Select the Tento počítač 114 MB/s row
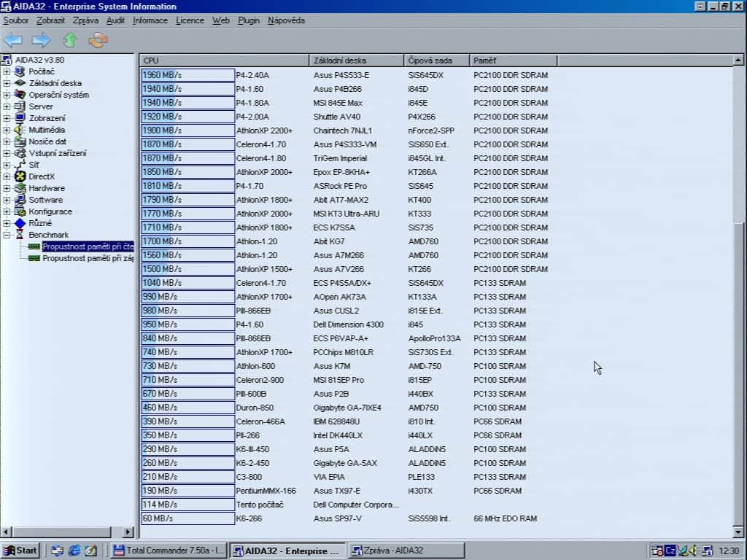Image resolution: width=747 pixels, height=560 pixels. coord(271,505)
